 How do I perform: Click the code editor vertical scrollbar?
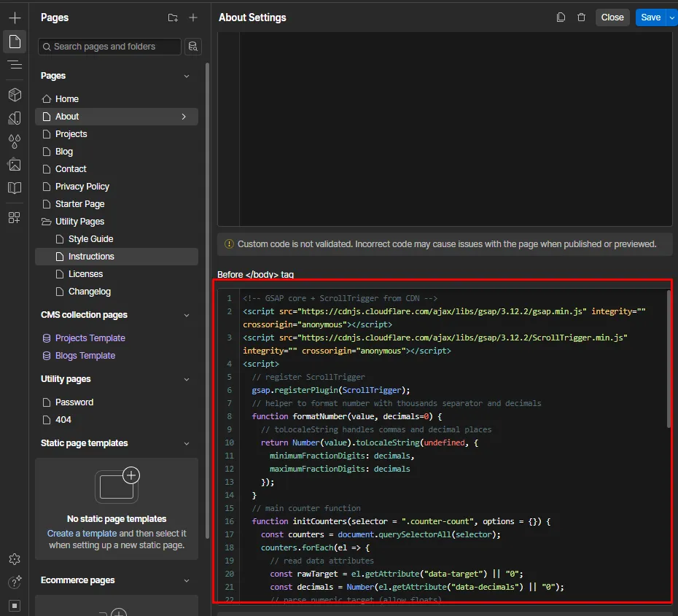click(x=669, y=357)
